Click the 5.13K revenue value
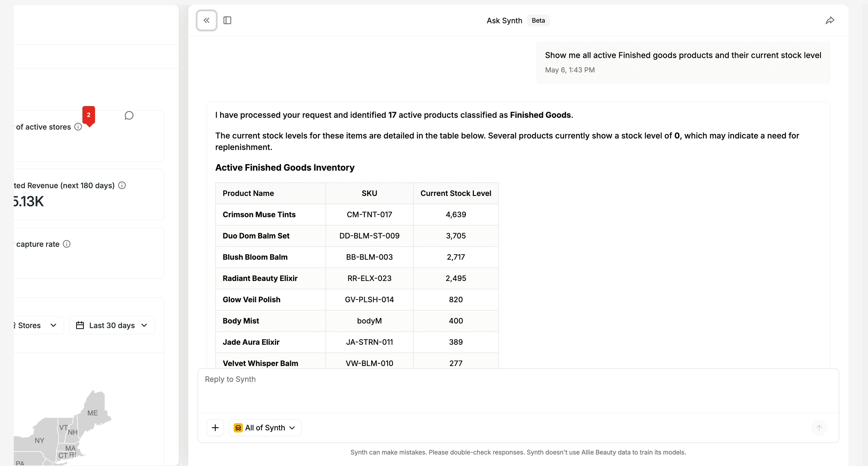Viewport: 868px width, 466px height. [28, 202]
